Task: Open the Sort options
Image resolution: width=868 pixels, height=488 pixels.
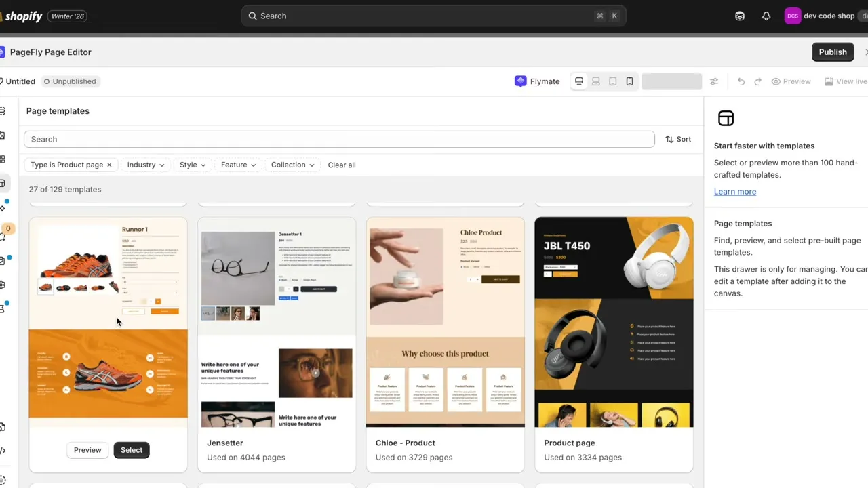Action: [x=678, y=139]
